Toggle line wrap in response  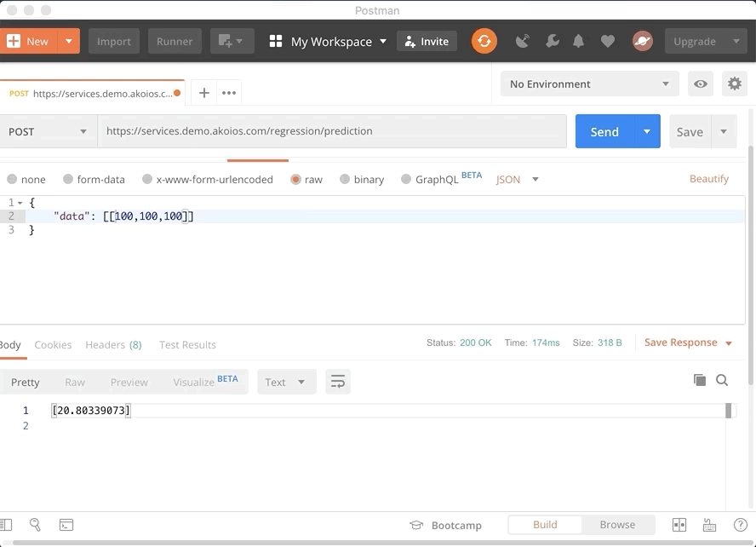point(338,382)
